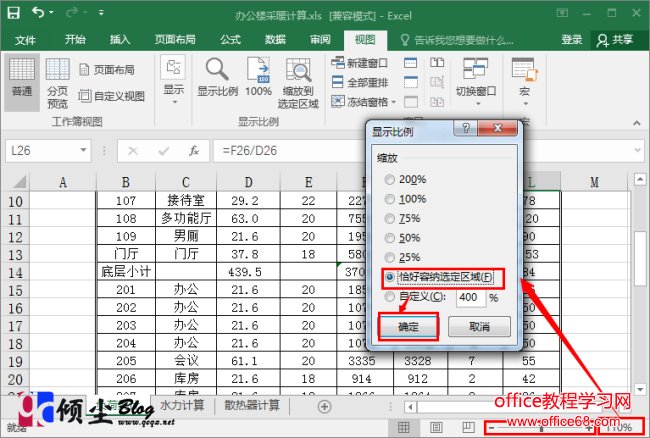Click the Insert Function fx icon
The image size is (650, 438).
tap(194, 151)
